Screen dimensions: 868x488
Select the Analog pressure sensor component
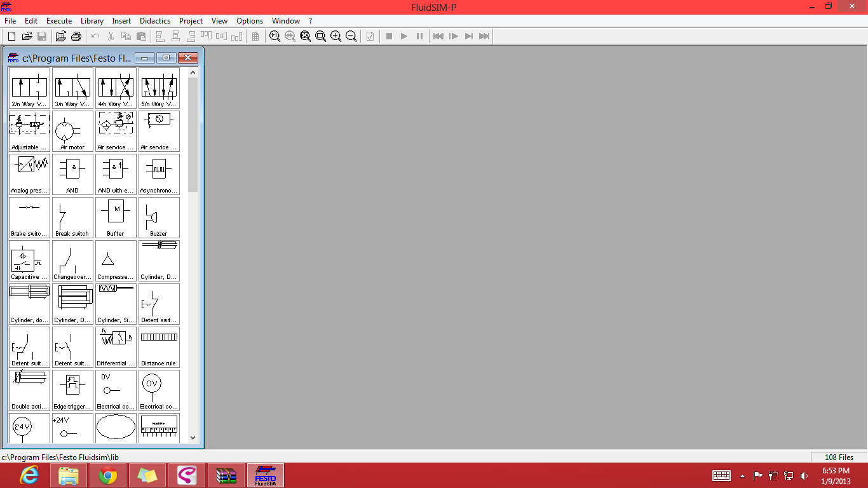[29, 175]
